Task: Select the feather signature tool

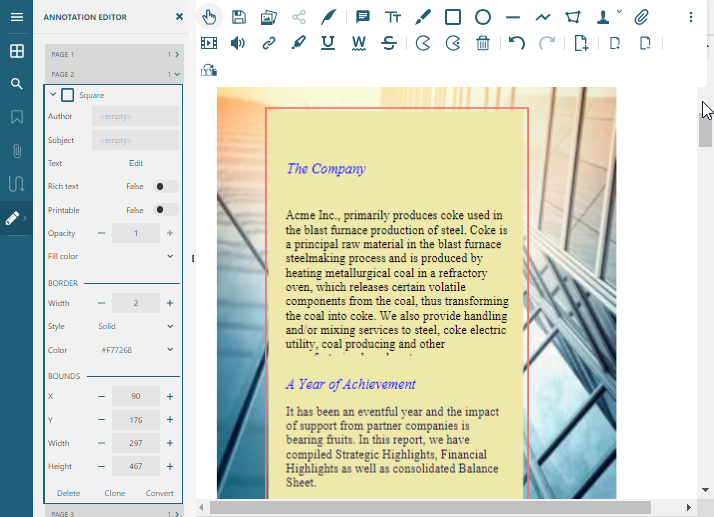Action: [x=329, y=17]
